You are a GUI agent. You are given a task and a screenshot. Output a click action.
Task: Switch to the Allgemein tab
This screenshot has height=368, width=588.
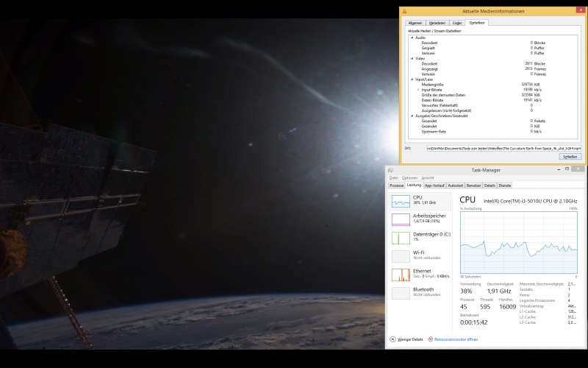click(415, 23)
